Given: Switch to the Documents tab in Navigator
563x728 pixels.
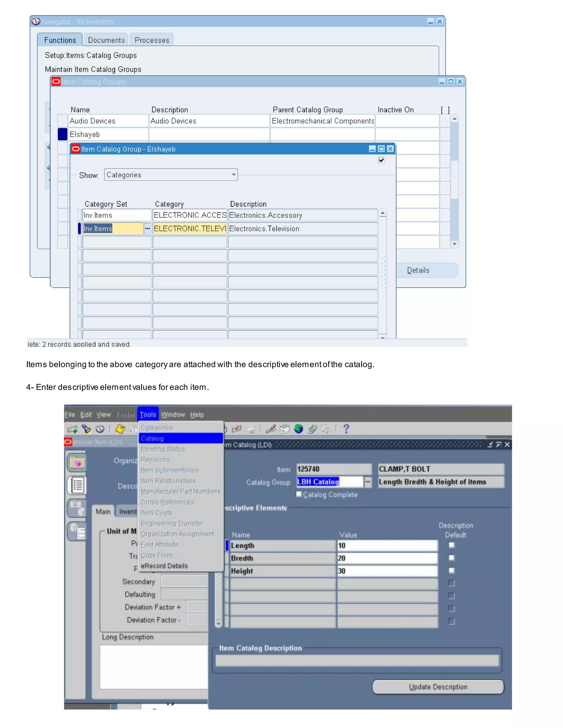Looking at the screenshot, I should [106, 40].
